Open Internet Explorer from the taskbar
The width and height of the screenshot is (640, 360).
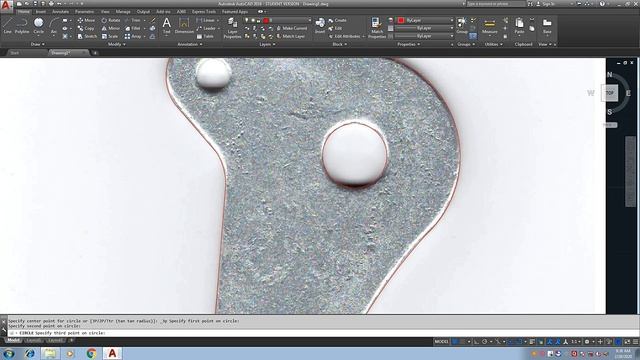coord(29,353)
